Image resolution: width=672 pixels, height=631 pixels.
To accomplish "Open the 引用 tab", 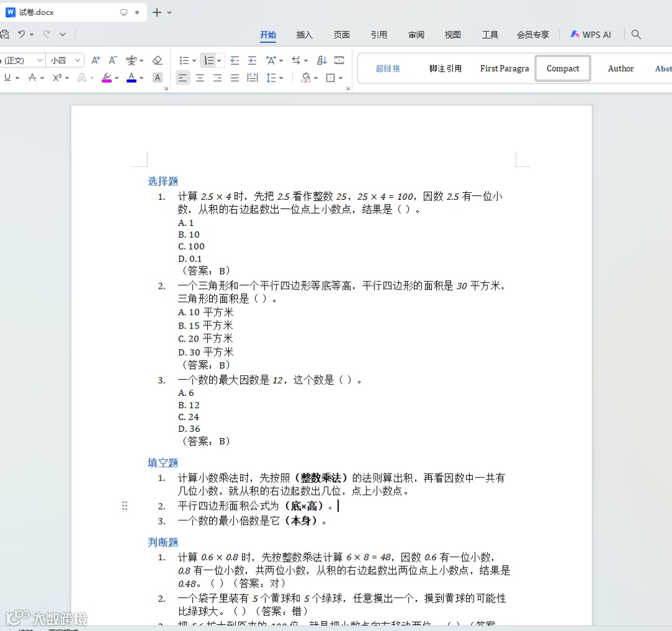I will pyautogui.click(x=379, y=35).
